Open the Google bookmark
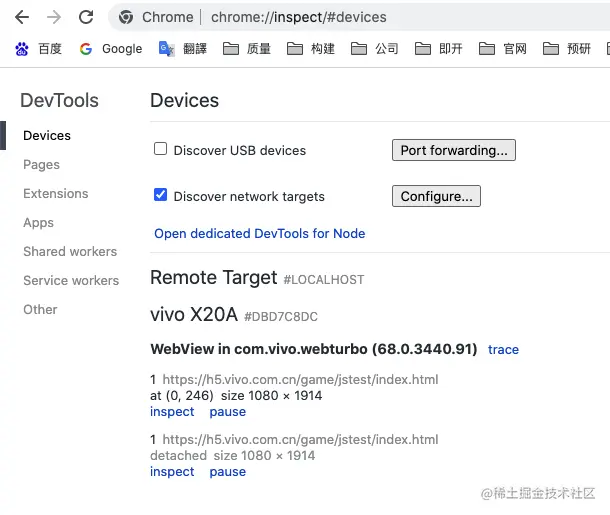 coord(110,49)
